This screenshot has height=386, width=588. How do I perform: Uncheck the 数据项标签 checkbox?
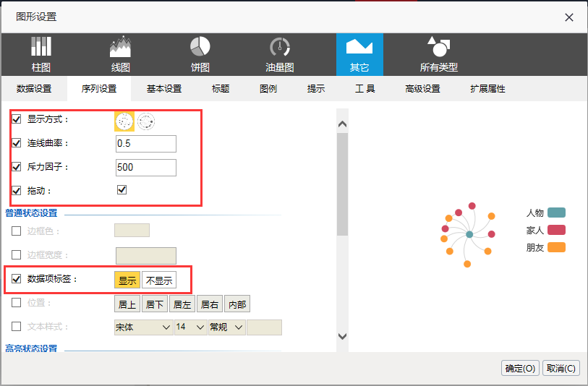tap(16, 279)
